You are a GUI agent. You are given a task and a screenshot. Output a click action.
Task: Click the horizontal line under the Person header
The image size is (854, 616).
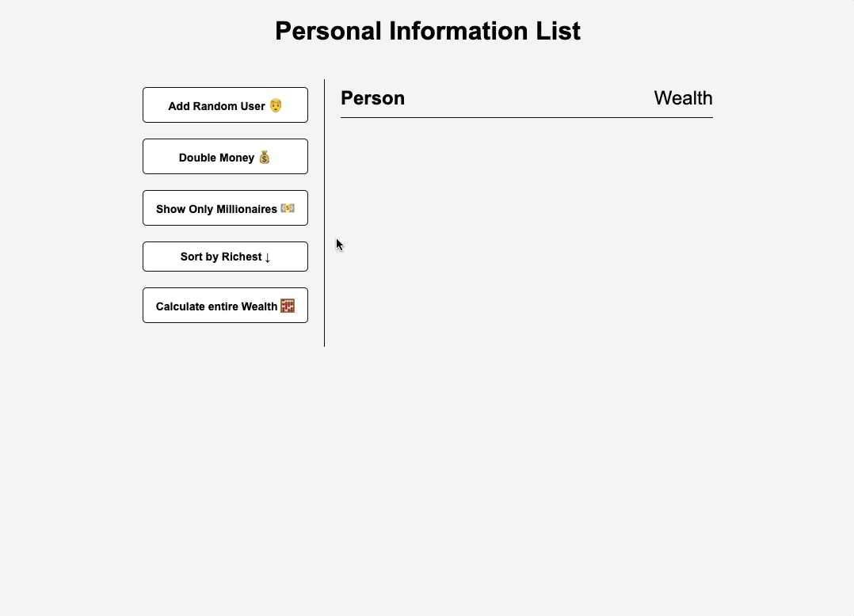[526, 117]
